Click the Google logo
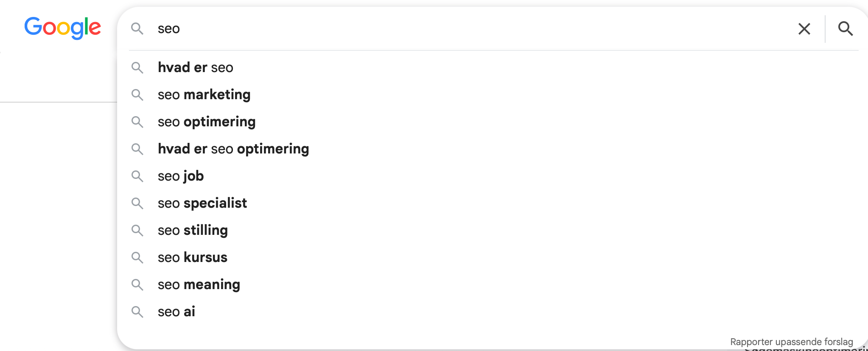This screenshot has height=351, width=868. pos(62,28)
